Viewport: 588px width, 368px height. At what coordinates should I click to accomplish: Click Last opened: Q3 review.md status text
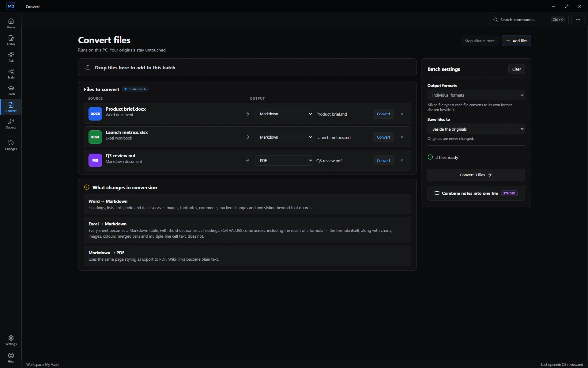tap(562, 365)
